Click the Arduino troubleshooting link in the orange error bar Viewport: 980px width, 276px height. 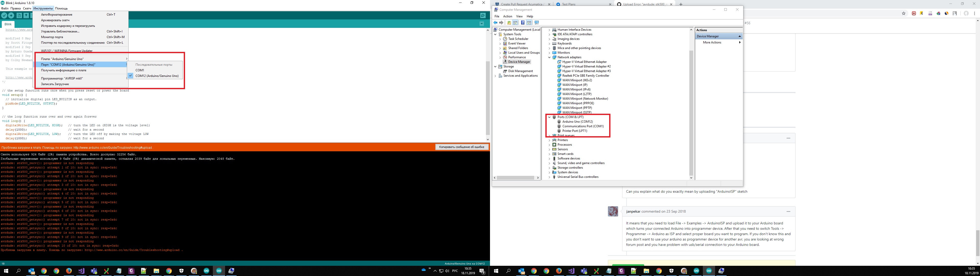[x=113, y=148]
